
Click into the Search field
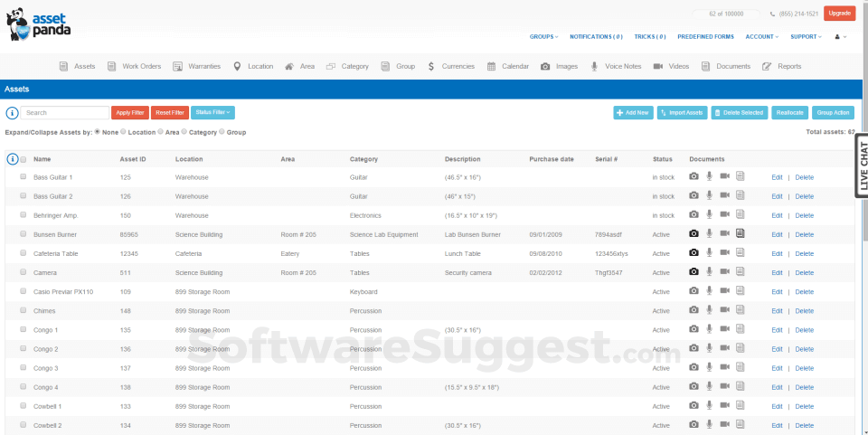click(65, 112)
